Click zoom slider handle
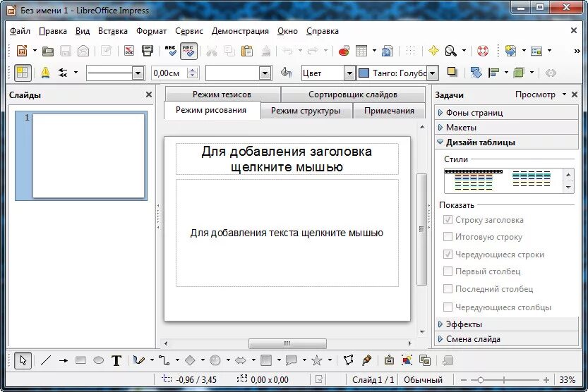Viewport: 588px width, 392px height. (480, 379)
